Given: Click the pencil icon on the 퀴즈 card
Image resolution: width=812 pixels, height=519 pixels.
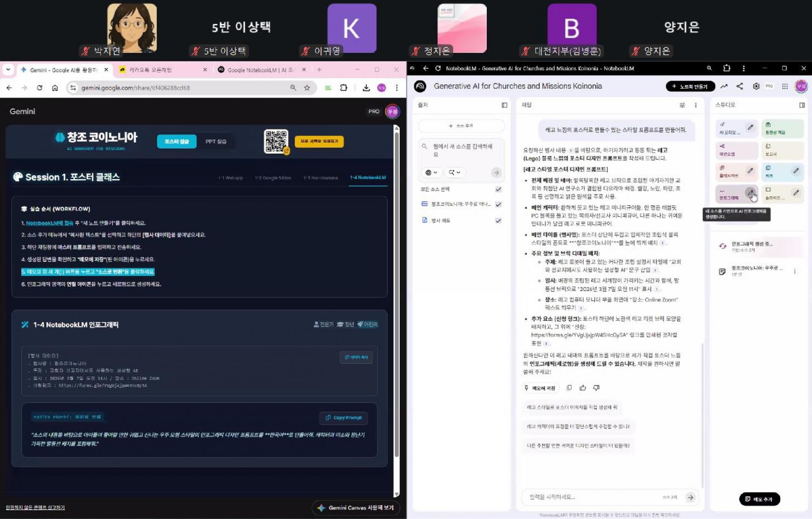Looking at the screenshot, I should (x=796, y=170).
